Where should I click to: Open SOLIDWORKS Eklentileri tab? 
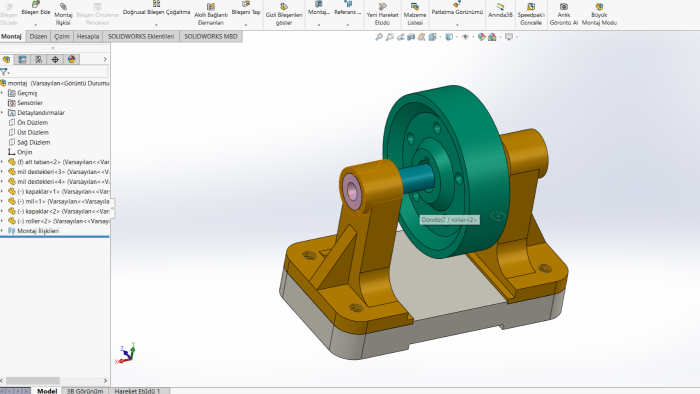coord(141,37)
